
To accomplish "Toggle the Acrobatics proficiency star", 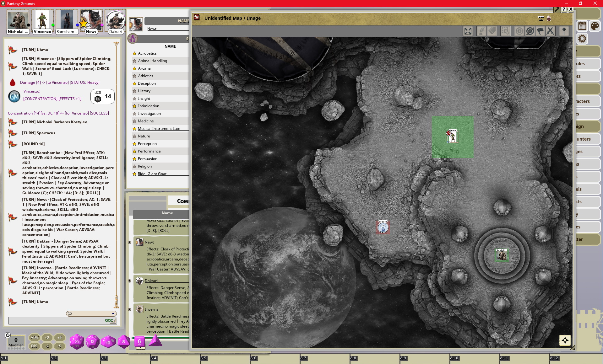I will coord(134,53).
